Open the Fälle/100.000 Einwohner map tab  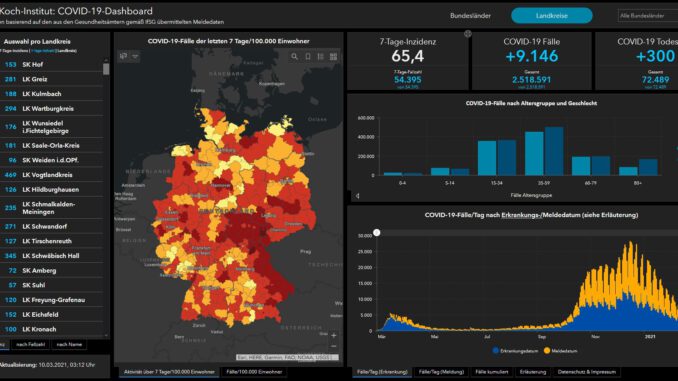click(254, 372)
